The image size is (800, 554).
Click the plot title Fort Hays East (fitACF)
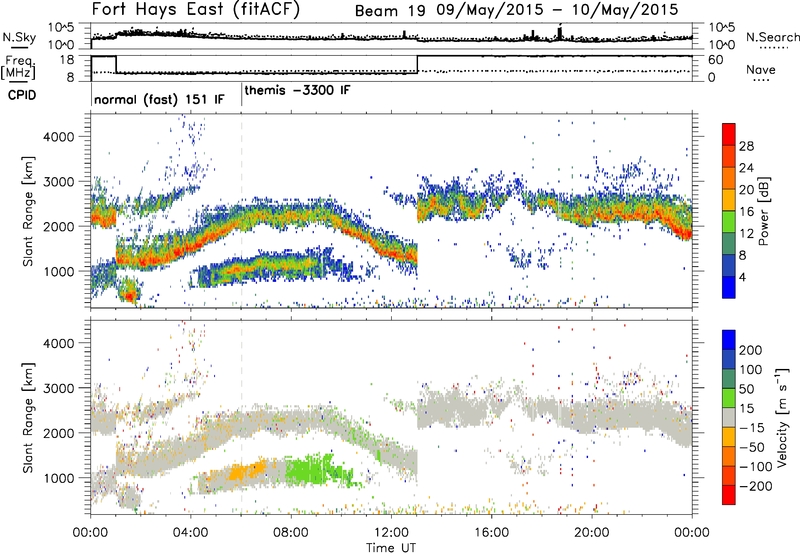tap(196, 9)
